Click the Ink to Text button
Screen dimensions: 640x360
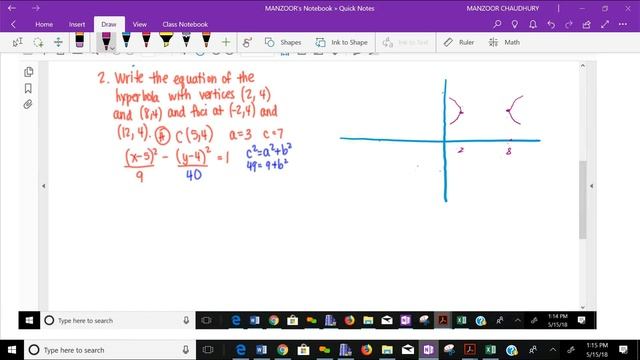[405, 42]
